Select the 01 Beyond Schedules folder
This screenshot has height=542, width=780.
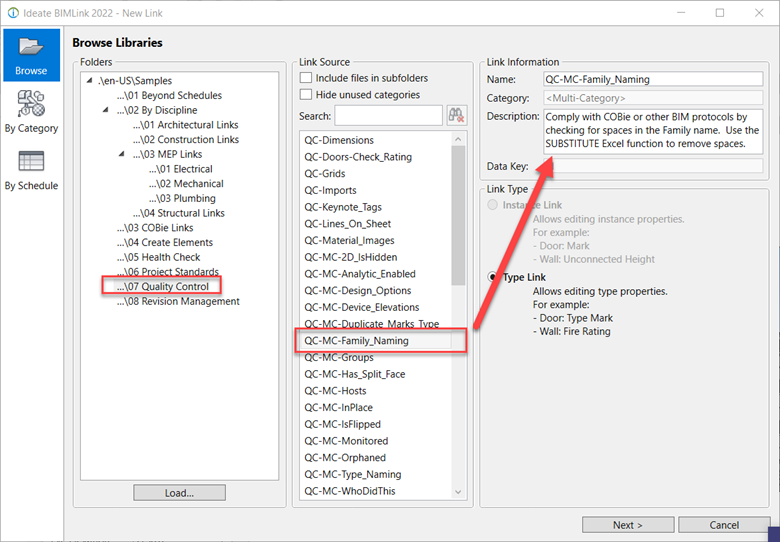coord(169,95)
